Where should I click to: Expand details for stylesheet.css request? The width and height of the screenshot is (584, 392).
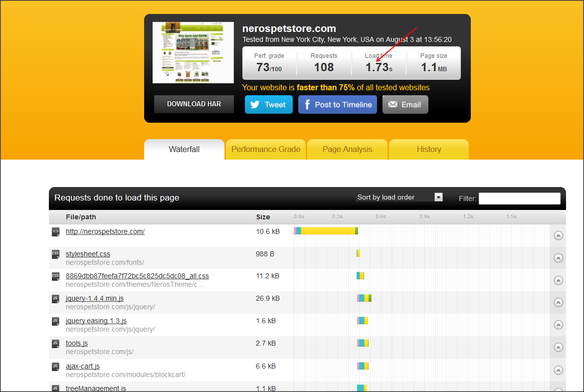pos(558,258)
